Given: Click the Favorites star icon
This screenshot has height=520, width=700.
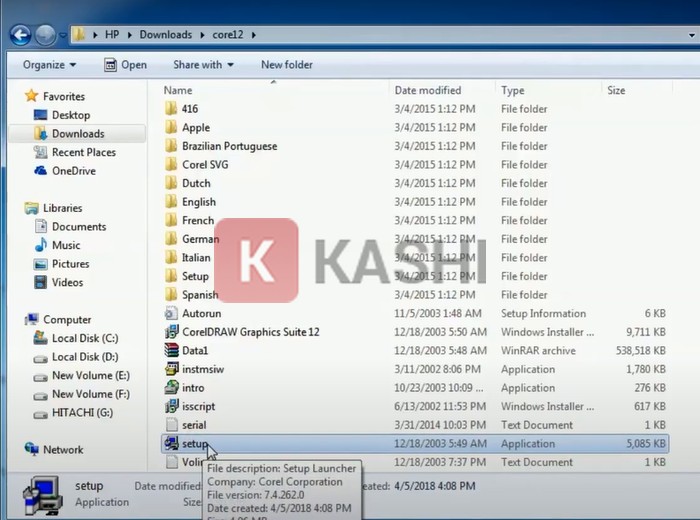Looking at the screenshot, I should point(31,96).
